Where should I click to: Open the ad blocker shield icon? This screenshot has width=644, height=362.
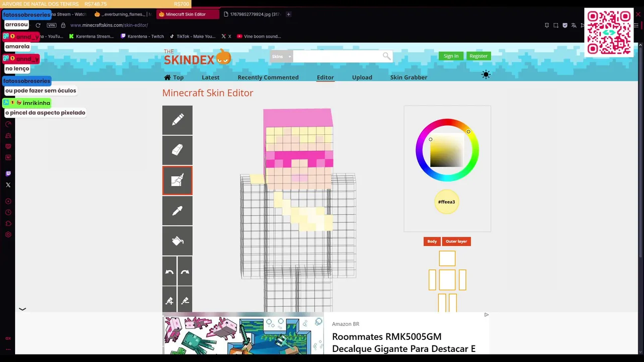click(x=565, y=25)
